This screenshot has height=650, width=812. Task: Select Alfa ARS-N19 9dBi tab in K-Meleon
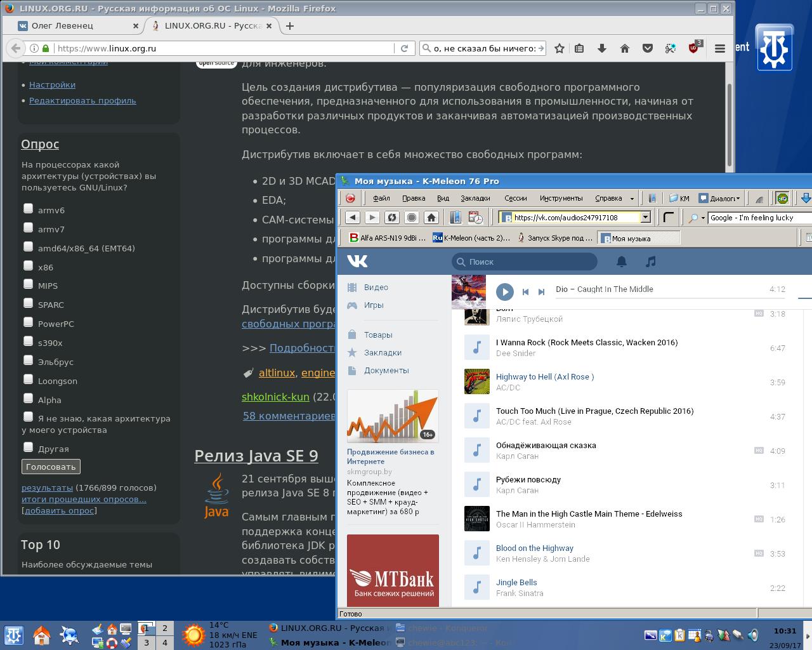tap(388, 238)
